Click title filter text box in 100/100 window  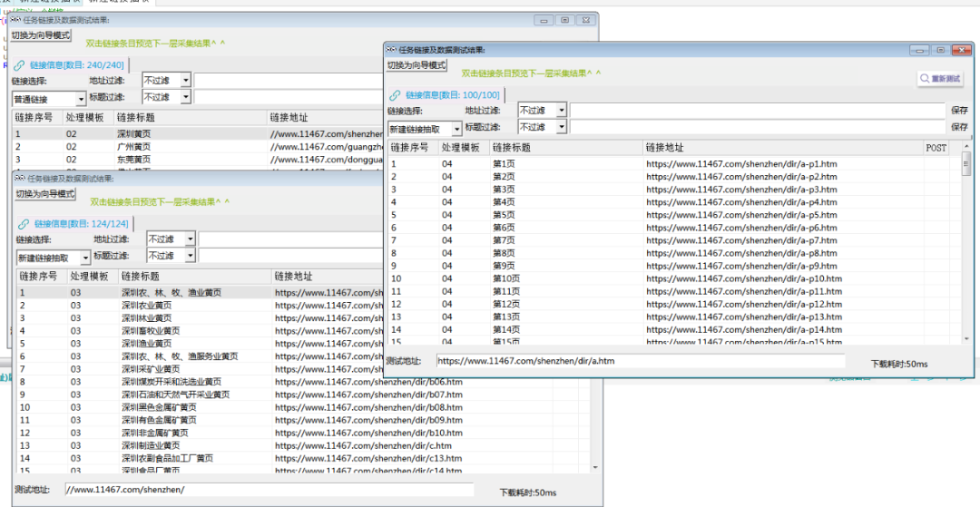758,127
